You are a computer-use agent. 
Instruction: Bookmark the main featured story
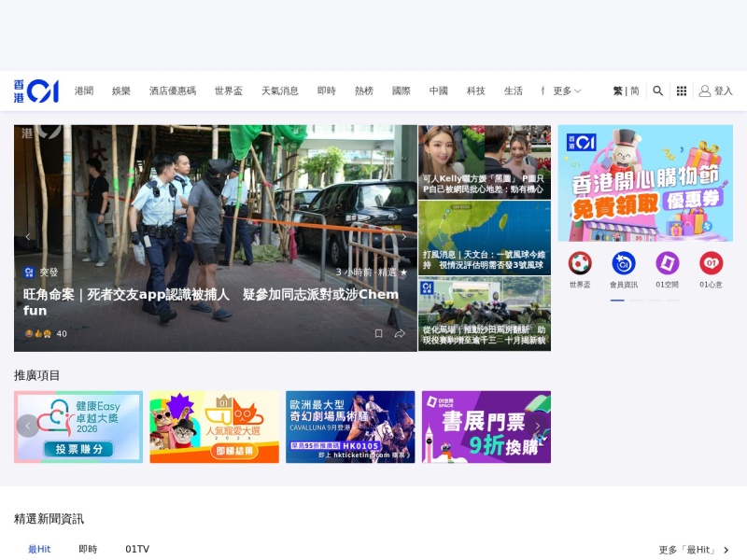378,333
